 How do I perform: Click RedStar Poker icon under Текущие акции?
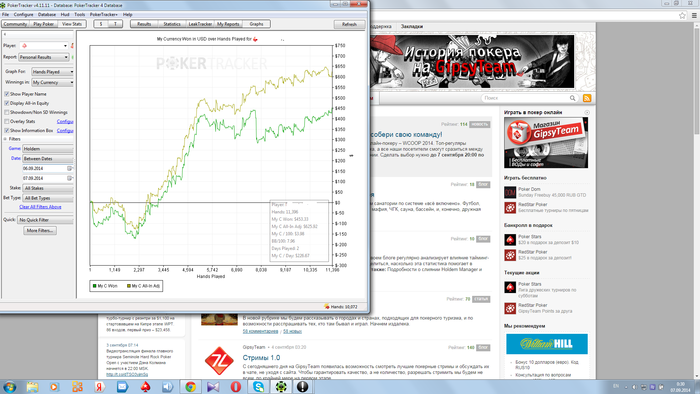tap(510, 308)
